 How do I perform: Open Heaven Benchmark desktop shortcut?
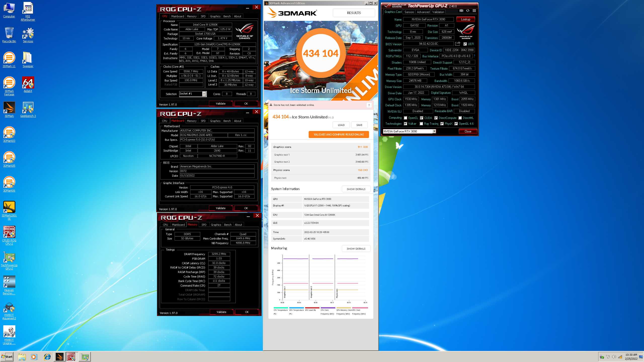pyautogui.click(x=9, y=285)
